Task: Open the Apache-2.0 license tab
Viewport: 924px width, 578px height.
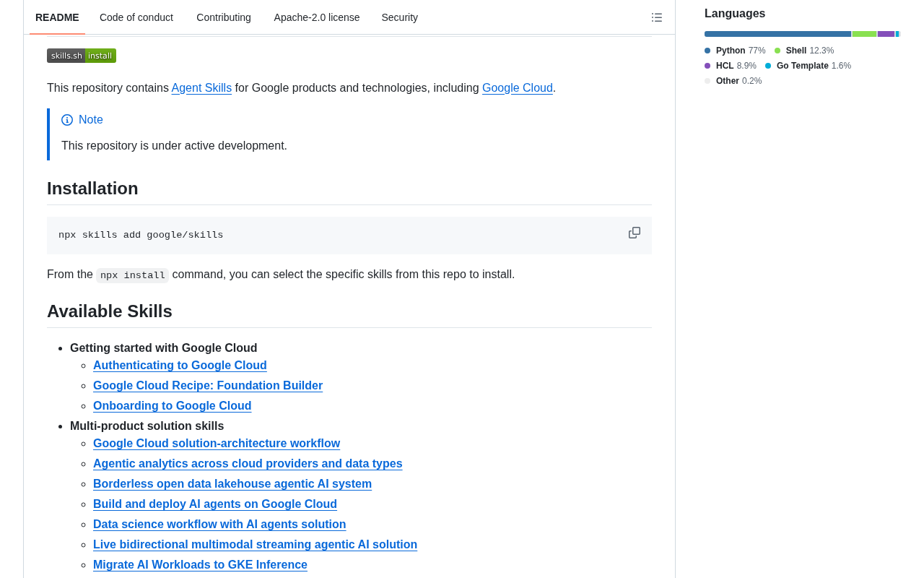Action: (317, 17)
